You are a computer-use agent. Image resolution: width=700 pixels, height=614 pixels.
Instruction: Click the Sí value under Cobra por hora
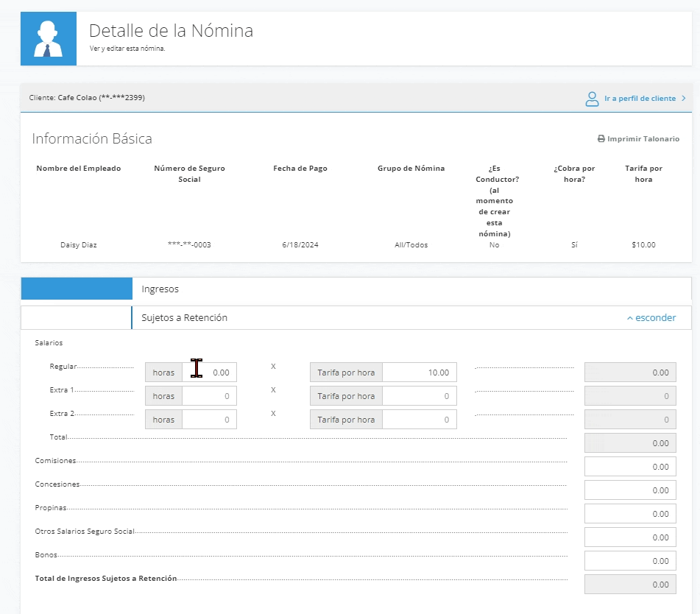574,244
